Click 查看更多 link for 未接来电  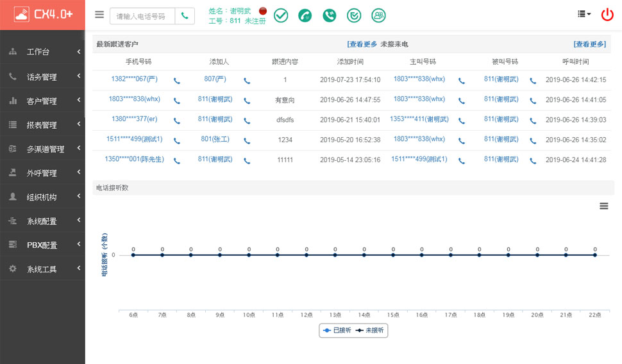pyautogui.click(x=589, y=44)
